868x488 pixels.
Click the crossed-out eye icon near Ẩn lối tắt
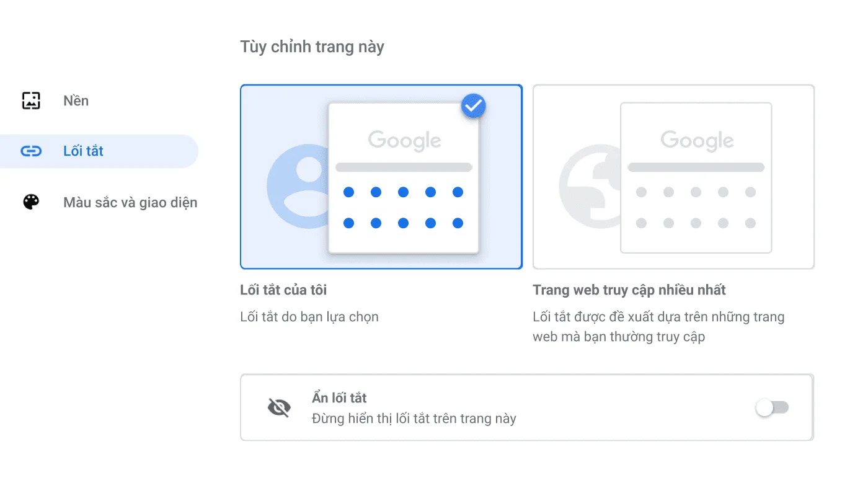tap(279, 407)
